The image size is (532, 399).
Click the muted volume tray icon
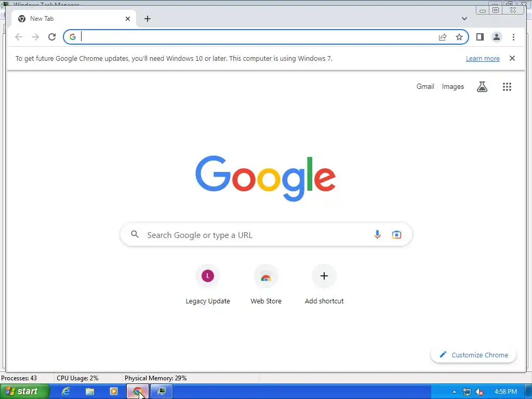(480, 392)
